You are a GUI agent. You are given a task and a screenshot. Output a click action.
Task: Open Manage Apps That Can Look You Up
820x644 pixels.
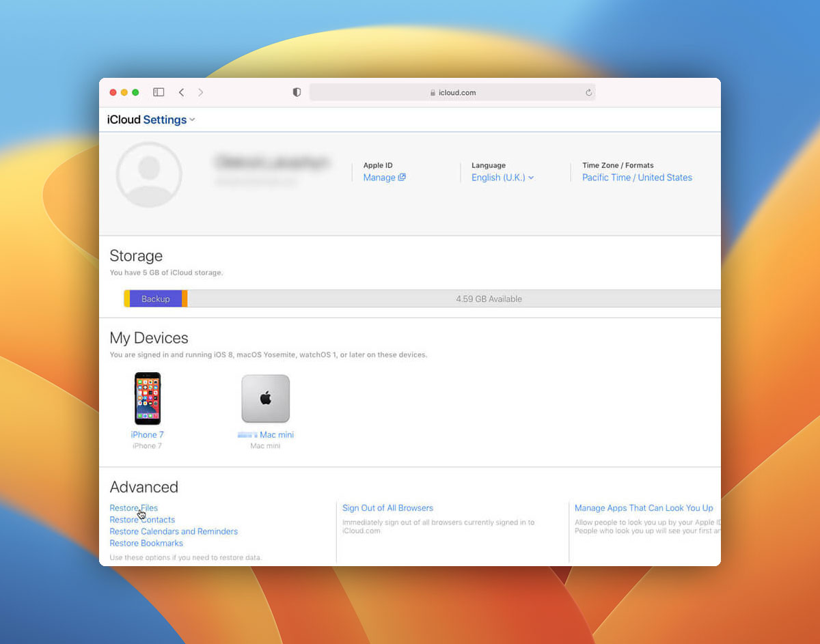644,508
